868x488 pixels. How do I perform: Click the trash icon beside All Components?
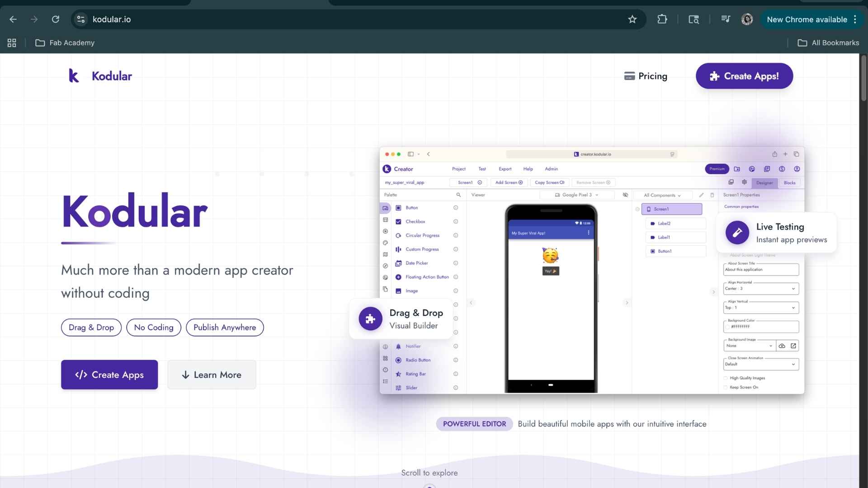(x=712, y=195)
